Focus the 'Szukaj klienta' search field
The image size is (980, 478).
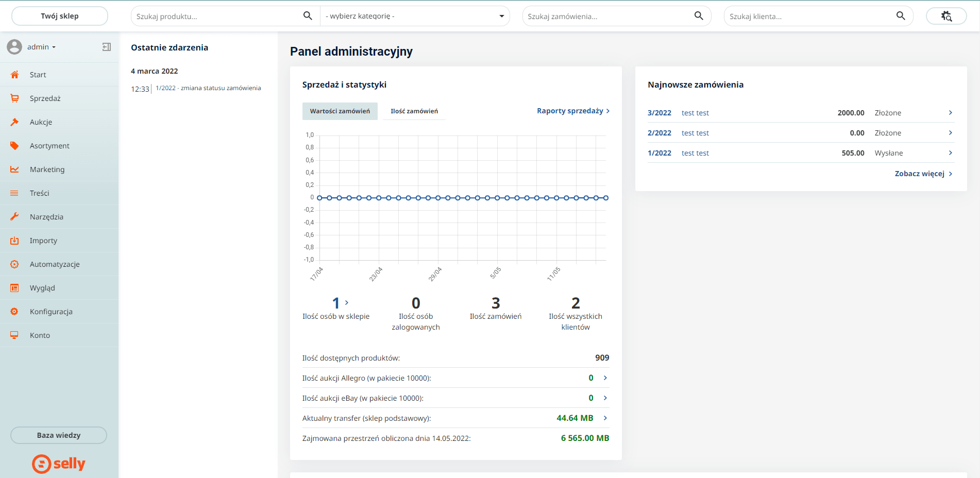point(809,16)
